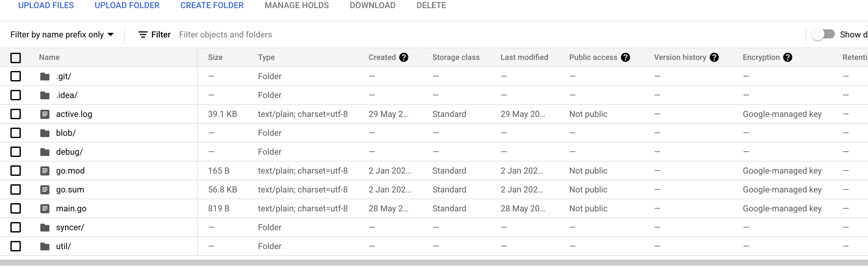This screenshot has height=267, width=868.
Task: Toggle the Show deleted data switch
Action: (x=823, y=35)
